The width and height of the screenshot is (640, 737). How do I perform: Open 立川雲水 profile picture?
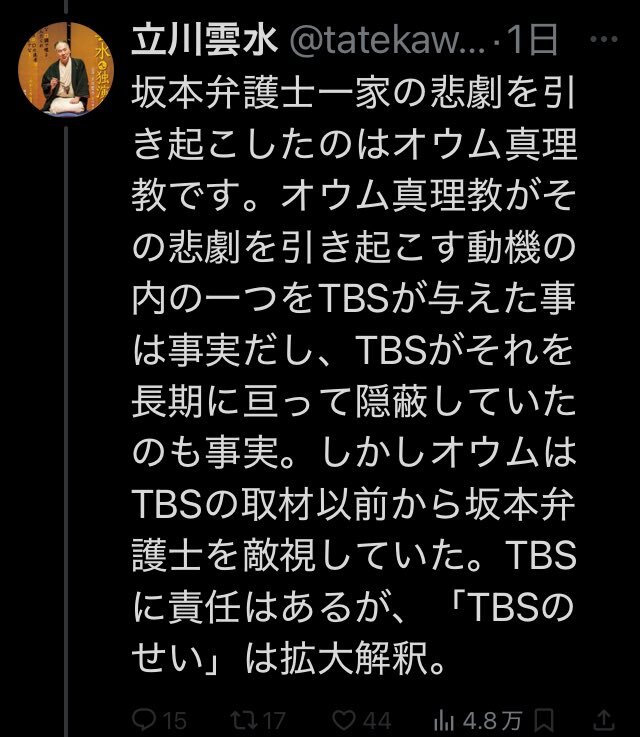pyautogui.click(x=65, y=69)
